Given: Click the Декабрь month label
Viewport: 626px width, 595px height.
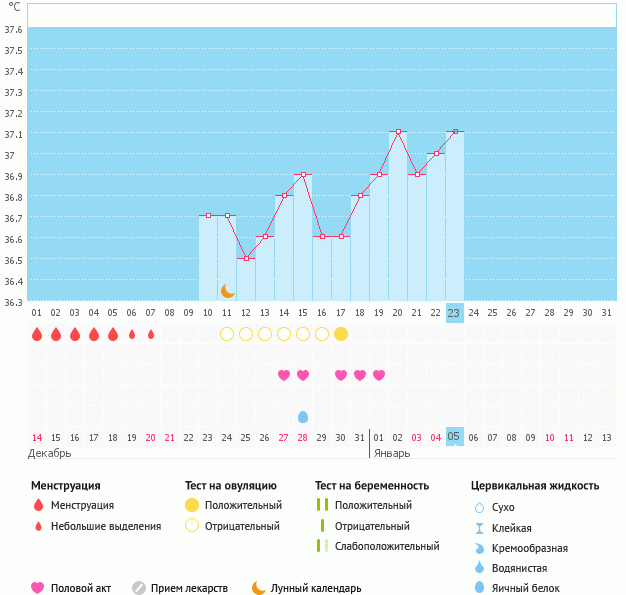Looking at the screenshot, I should 51,452.
